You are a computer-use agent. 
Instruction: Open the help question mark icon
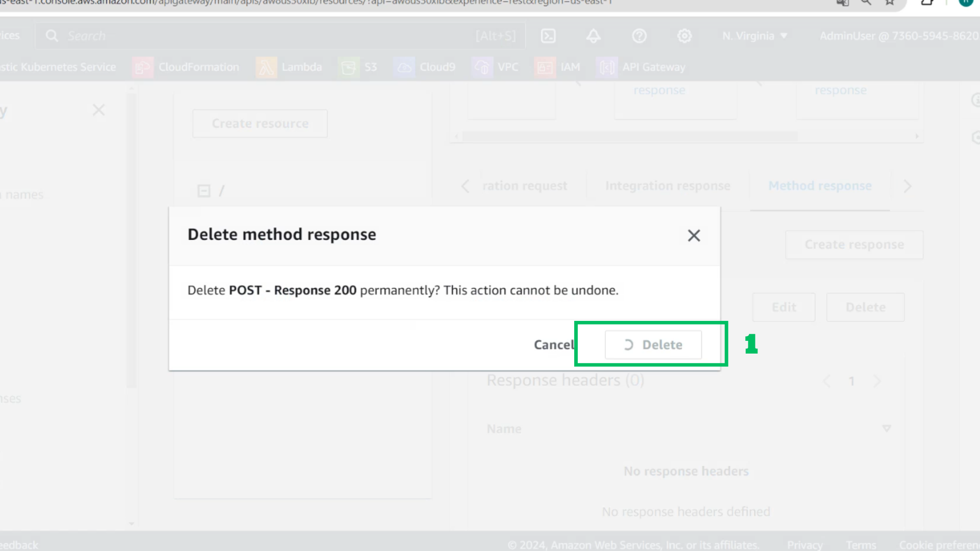(639, 36)
